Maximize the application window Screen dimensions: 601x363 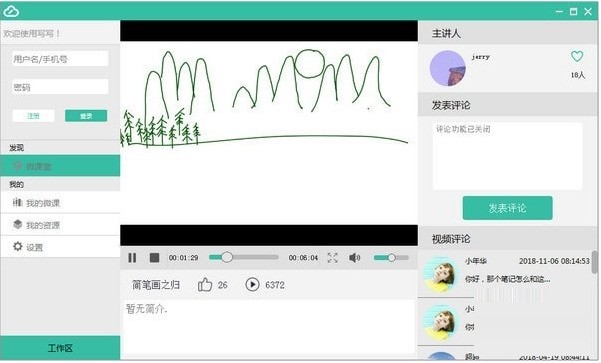coord(573,11)
